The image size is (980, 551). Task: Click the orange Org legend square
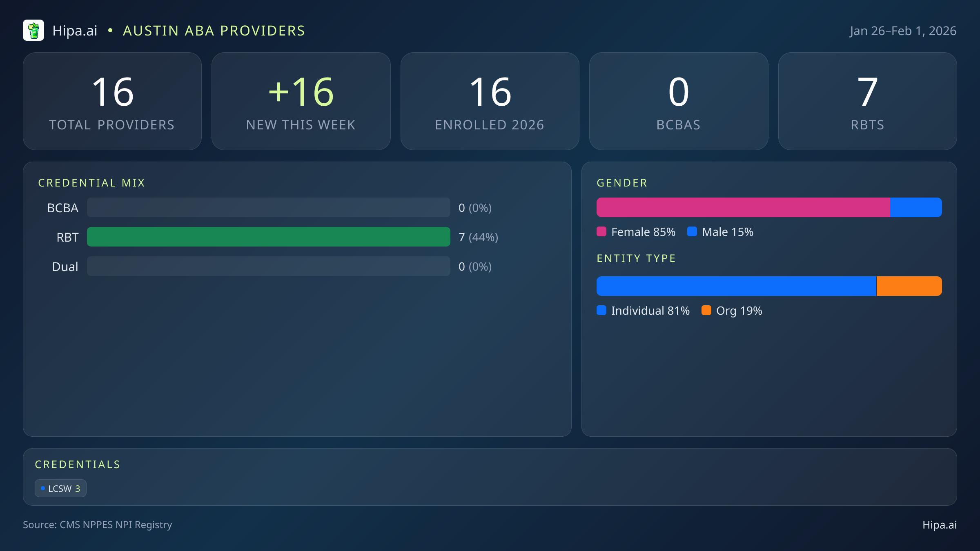click(x=706, y=311)
